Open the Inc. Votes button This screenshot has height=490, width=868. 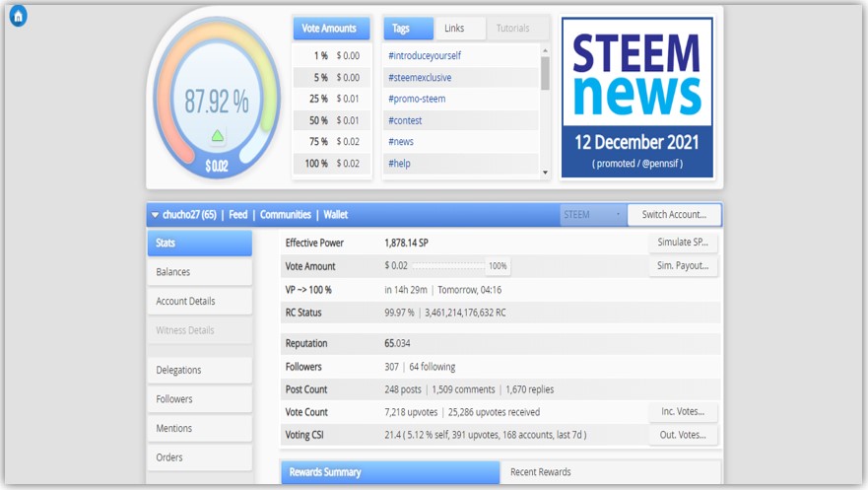point(683,412)
